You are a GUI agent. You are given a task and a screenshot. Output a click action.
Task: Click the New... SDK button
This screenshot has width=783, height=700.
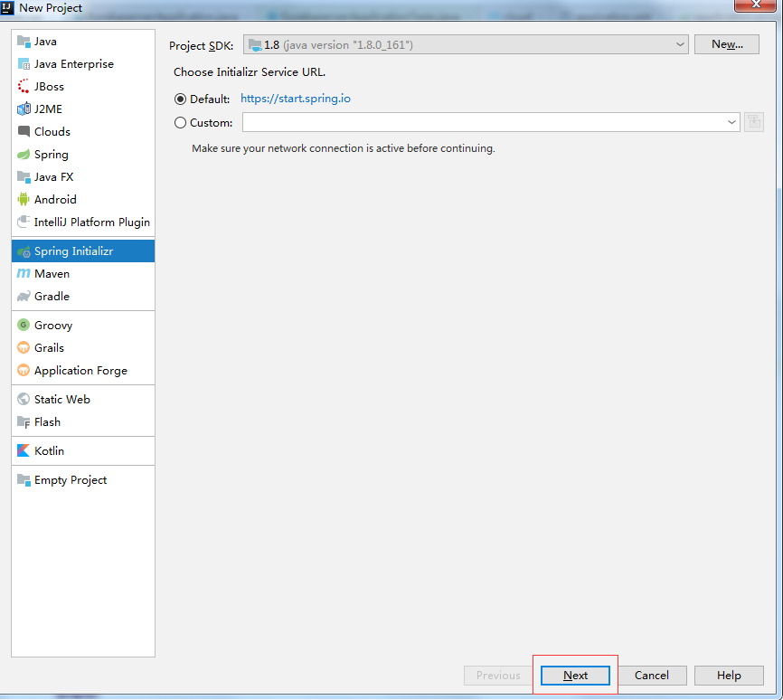click(727, 44)
